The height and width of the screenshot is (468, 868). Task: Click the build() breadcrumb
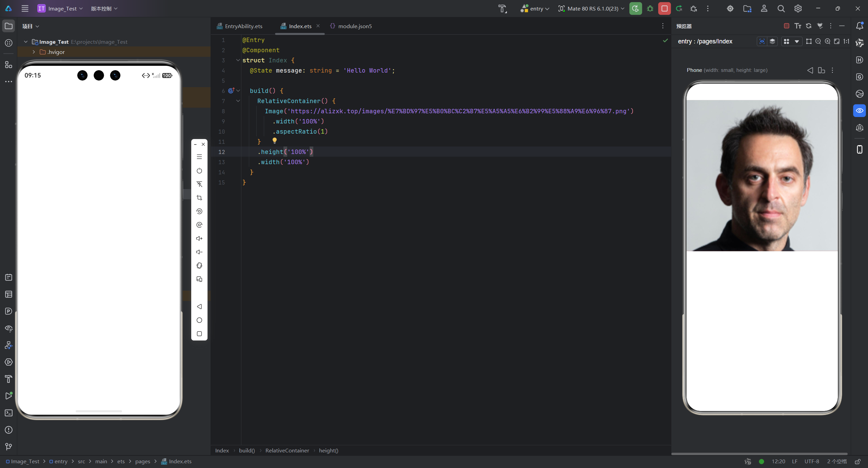[247, 450]
